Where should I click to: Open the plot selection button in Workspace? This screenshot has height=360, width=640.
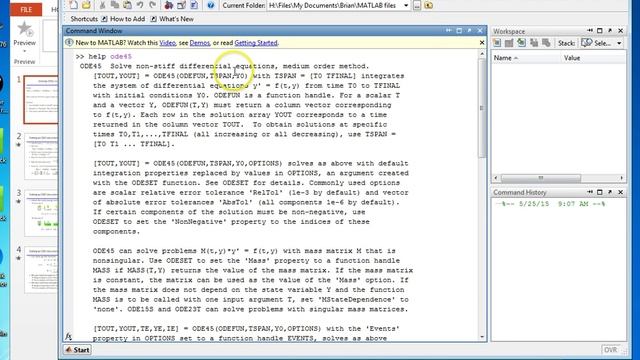pos(596,43)
